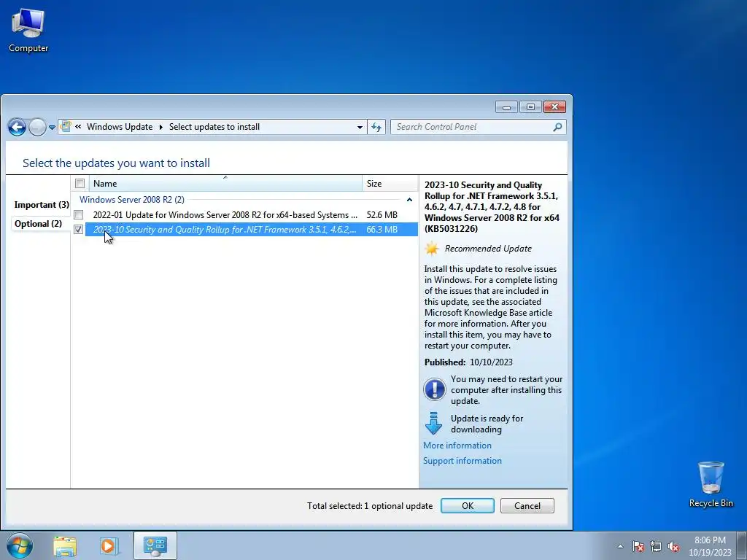Click the Cancel button
747x560 pixels.
click(x=527, y=506)
